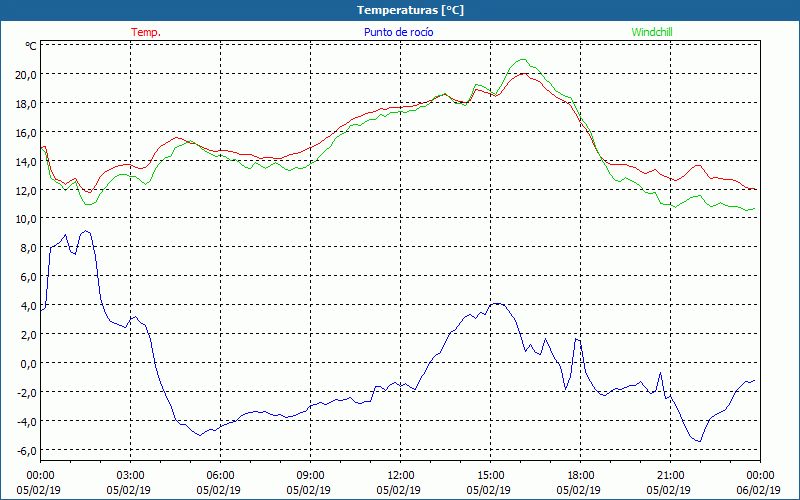
Task: Click the 06:00 time axis label
Action: (220, 476)
